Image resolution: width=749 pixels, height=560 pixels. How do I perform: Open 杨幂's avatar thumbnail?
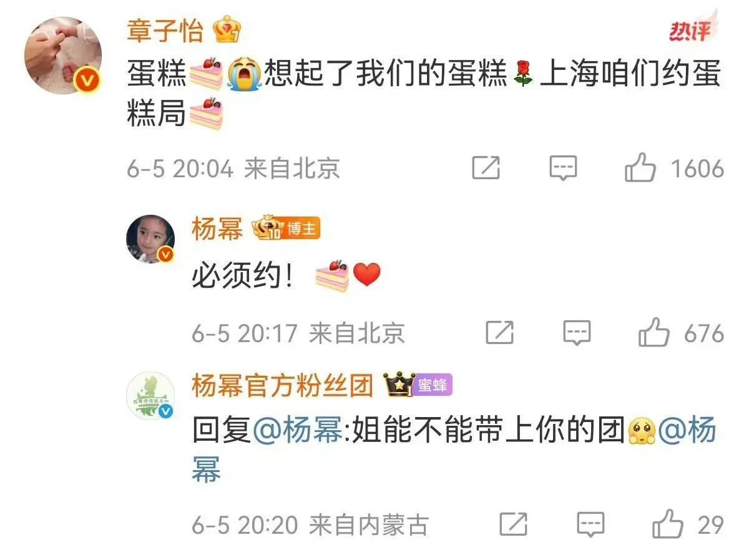pos(150,238)
